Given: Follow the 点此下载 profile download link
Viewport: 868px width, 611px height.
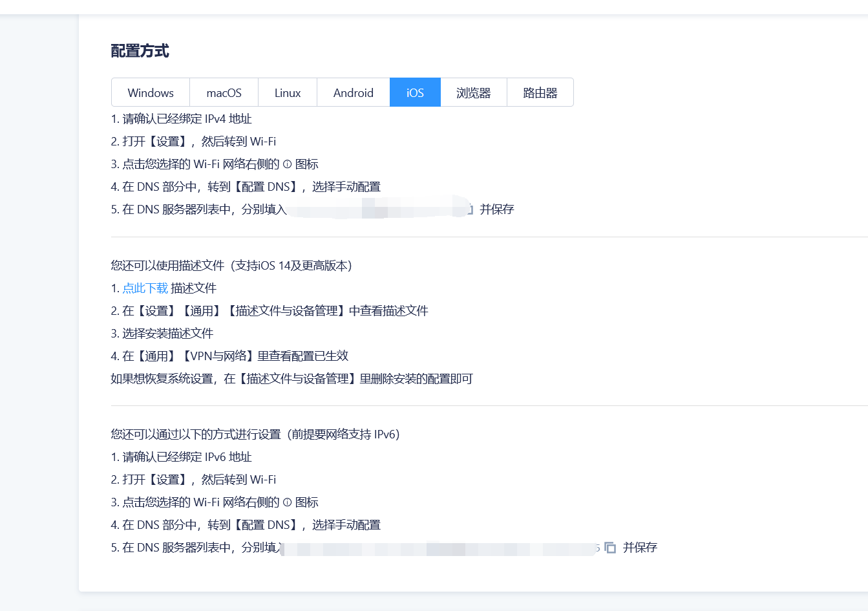Looking at the screenshot, I should pos(145,288).
